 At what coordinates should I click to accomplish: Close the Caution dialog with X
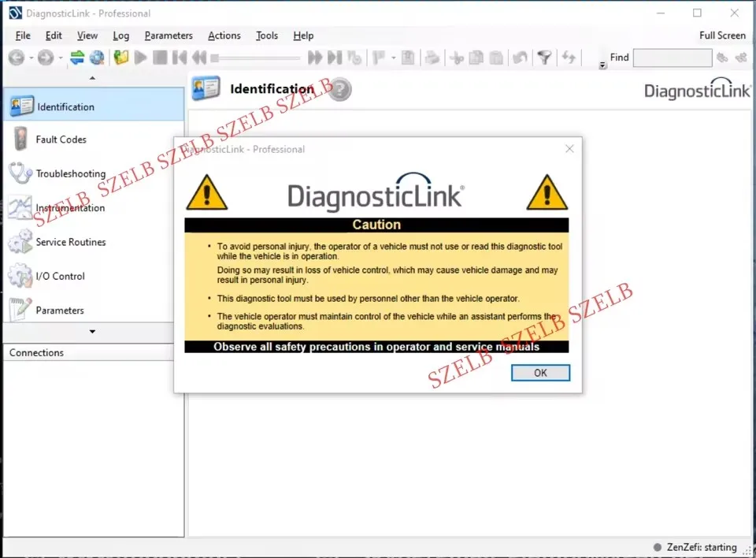569,149
